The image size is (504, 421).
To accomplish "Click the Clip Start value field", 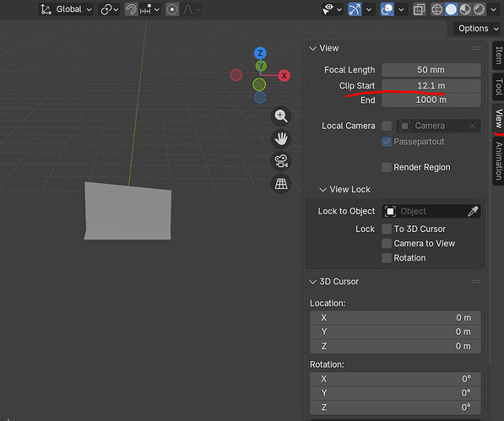I will (431, 86).
